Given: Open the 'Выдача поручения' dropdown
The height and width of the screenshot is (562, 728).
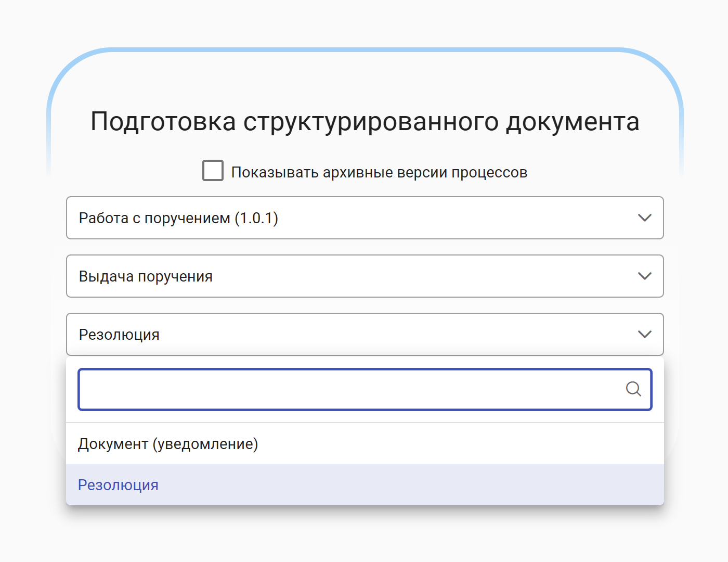Looking at the screenshot, I should coord(365,276).
